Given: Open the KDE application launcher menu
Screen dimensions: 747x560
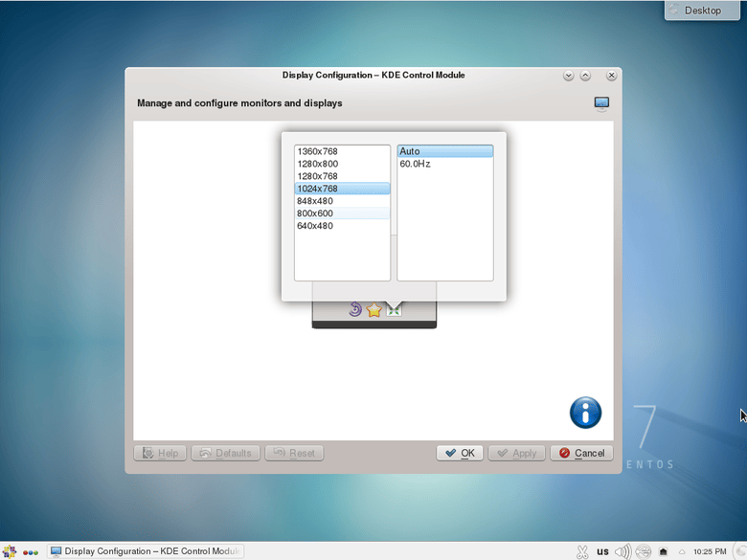Looking at the screenshot, I should click(x=10, y=551).
